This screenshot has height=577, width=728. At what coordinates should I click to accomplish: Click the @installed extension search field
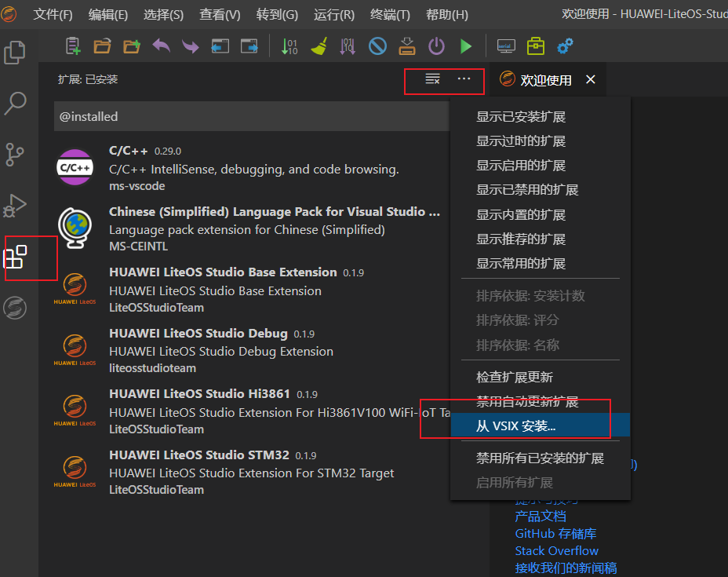pos(252,117)
